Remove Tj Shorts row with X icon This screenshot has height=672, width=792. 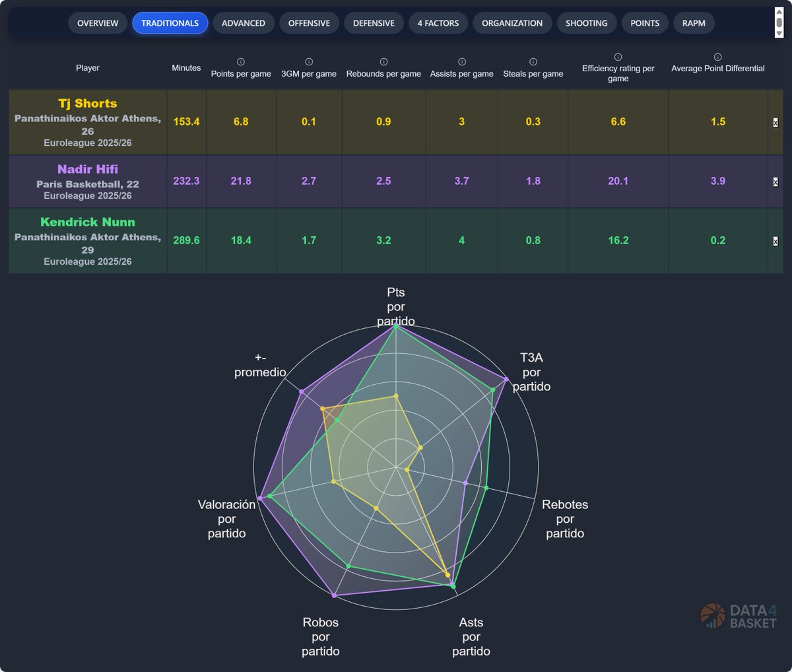click(x=775, y=123)
